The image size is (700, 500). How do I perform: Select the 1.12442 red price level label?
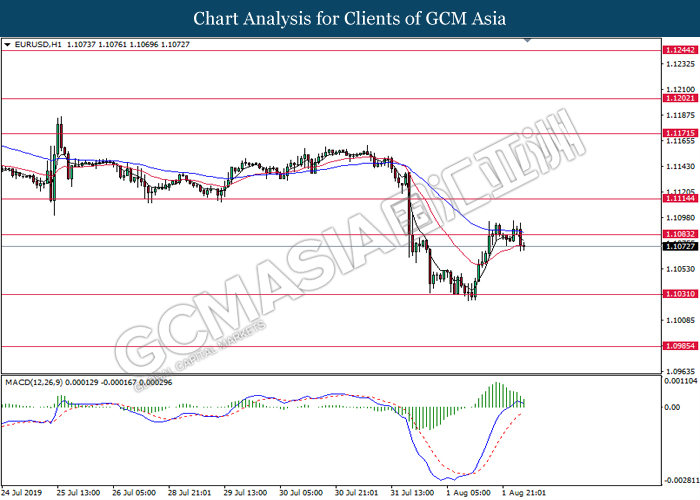tap(680, 50)
